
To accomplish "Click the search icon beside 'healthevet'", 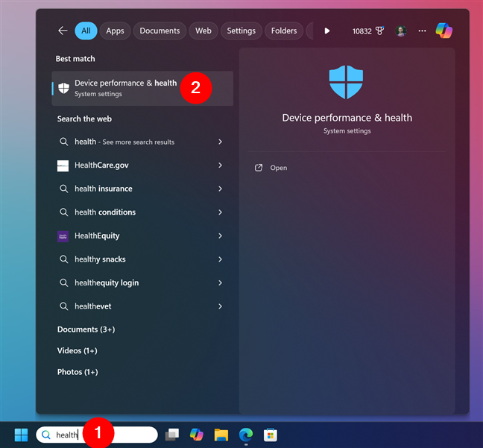I will (64, 306).
